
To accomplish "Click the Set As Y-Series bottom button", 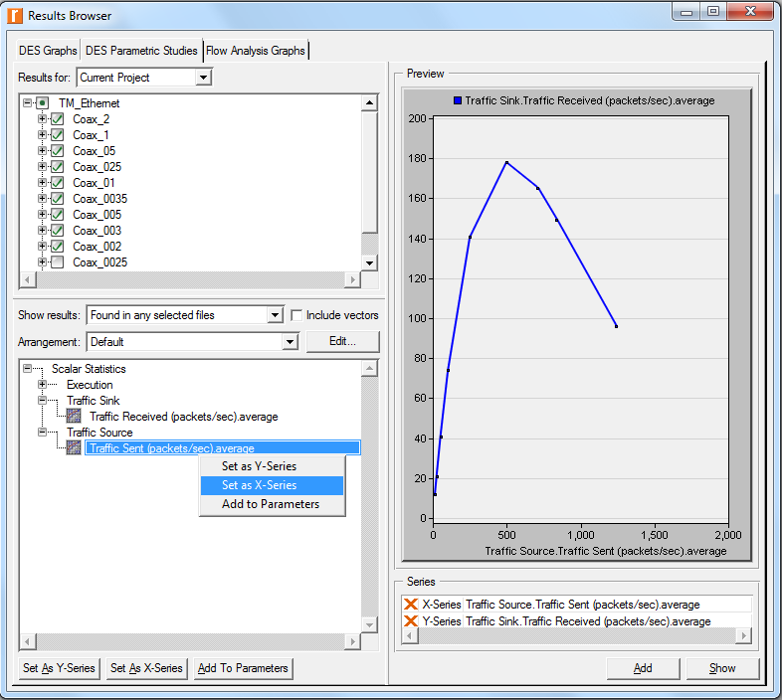I will pyautogui.click(x=59, y=668).
